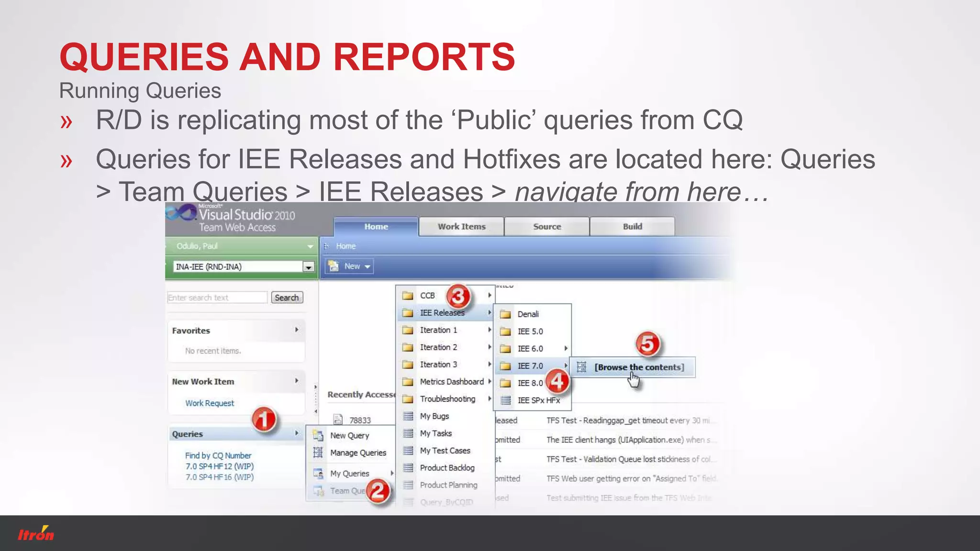Viewport: 980px width, 551px height.
Task: Click the IEE 7.0 folder icon
Action: point(505,366)
